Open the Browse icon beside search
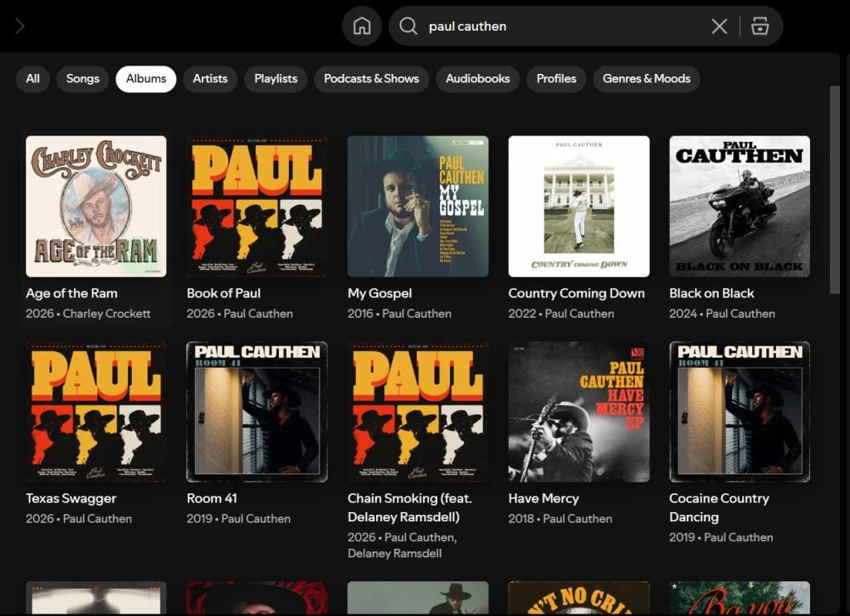 760,27
